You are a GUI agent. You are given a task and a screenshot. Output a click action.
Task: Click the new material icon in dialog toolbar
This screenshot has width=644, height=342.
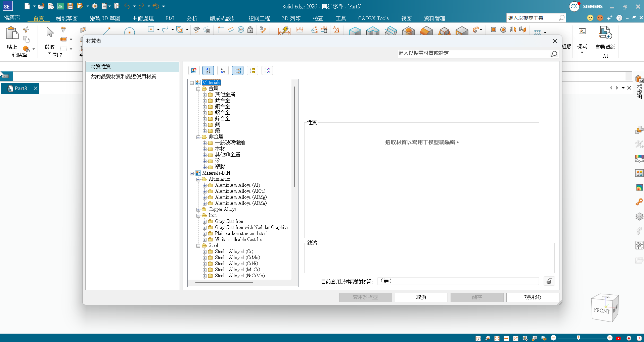tap(194, 70)
